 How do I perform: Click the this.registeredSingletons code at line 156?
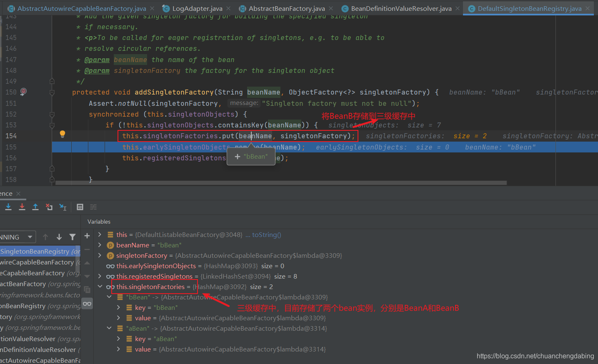point(174,158)
